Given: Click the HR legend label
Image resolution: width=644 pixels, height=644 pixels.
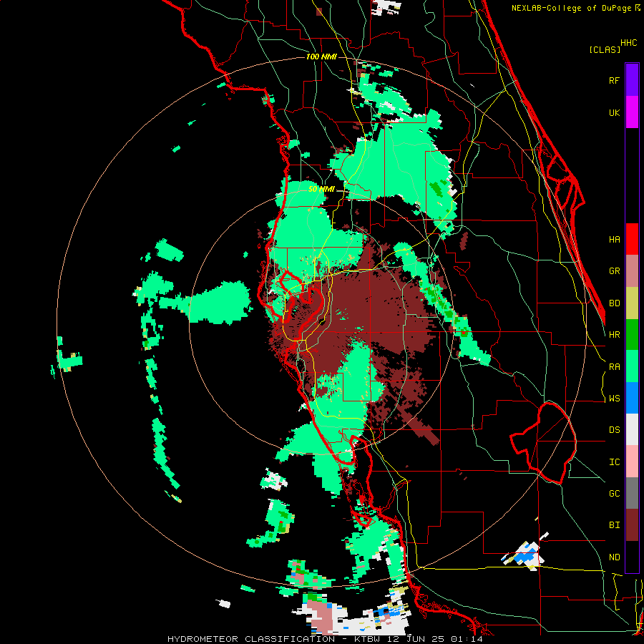Looking at the screenshot, I should 615,335.
